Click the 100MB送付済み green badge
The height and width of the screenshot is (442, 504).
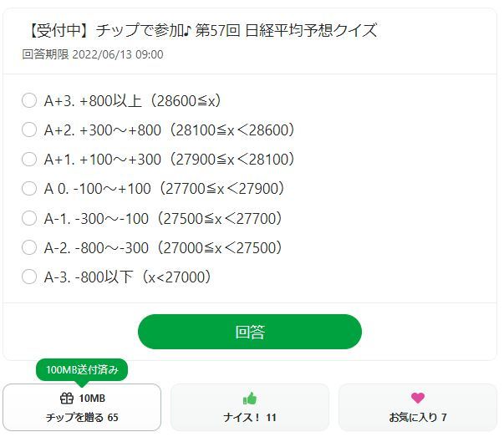coord(82,369)
